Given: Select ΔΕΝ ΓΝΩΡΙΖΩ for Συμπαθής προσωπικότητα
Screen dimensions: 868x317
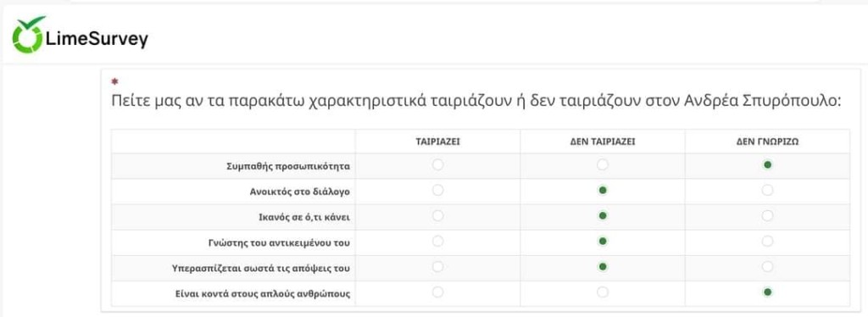Looking at the screenshot, I should point(767,165).
